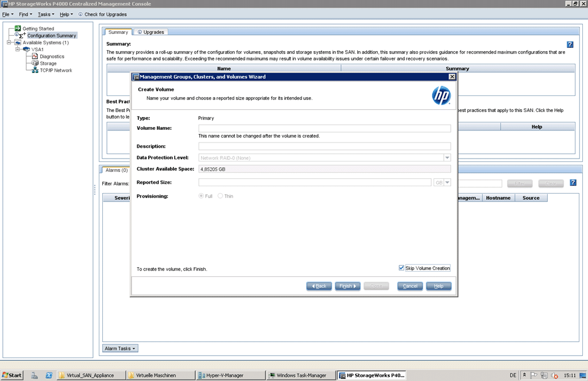Switch to Virtual_SAN_Appliance taskbar item
The height and width of the screenshot is (381, 588).
(91, 375)
